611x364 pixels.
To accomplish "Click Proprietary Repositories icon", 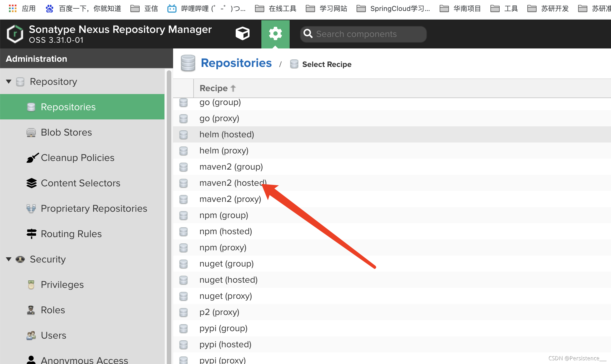I will click(x=31, y=209).
